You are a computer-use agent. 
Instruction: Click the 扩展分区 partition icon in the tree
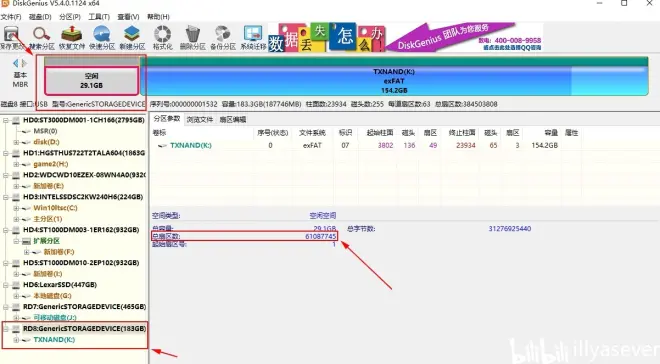coord(26,241)
